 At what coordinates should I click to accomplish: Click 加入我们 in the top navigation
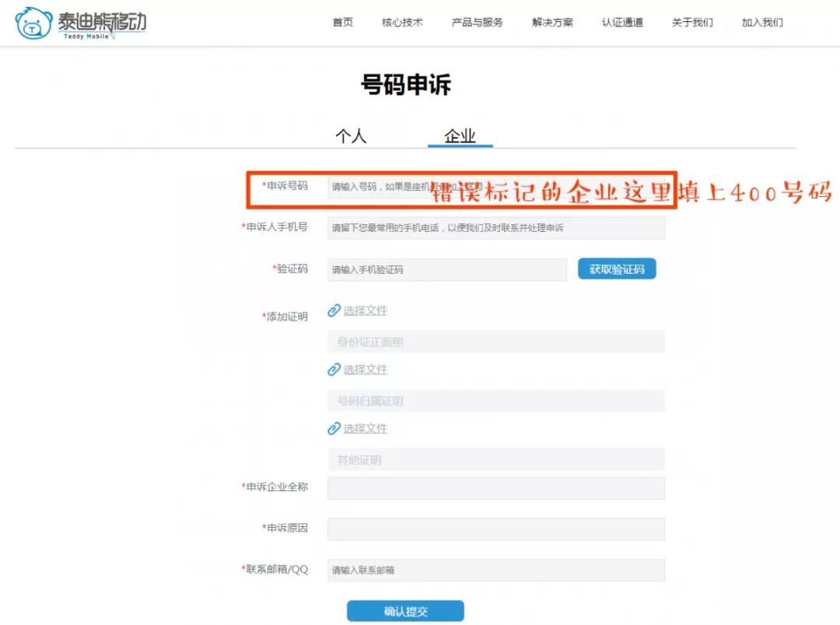[762, 23]
